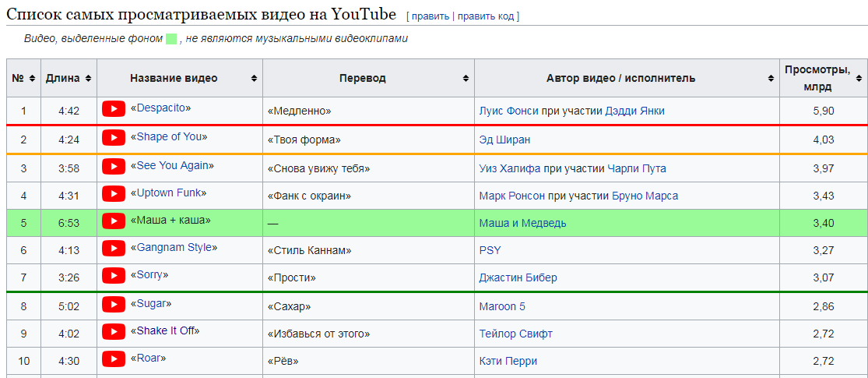Select views value 3,40
Screen dimensions: 868x378
point(823,224)
